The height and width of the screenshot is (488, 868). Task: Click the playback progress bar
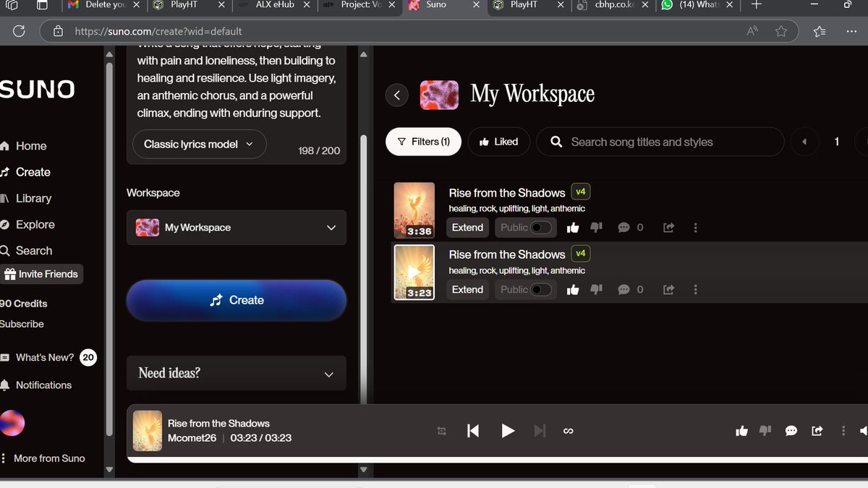498,460
